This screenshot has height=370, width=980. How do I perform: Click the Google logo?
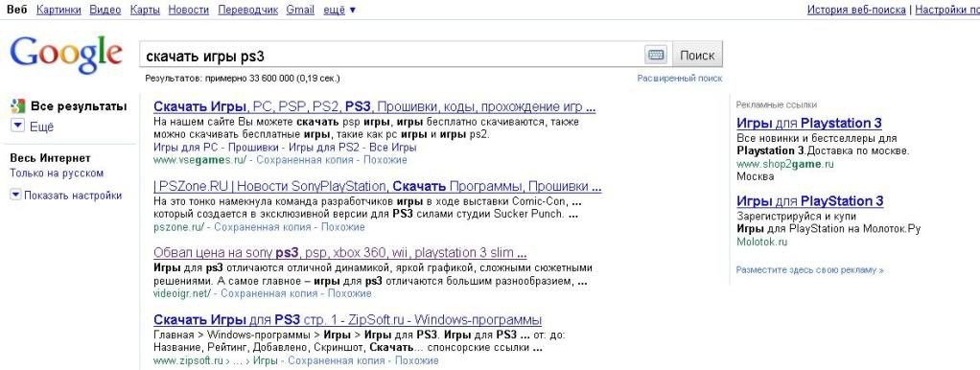click(65, 55)
